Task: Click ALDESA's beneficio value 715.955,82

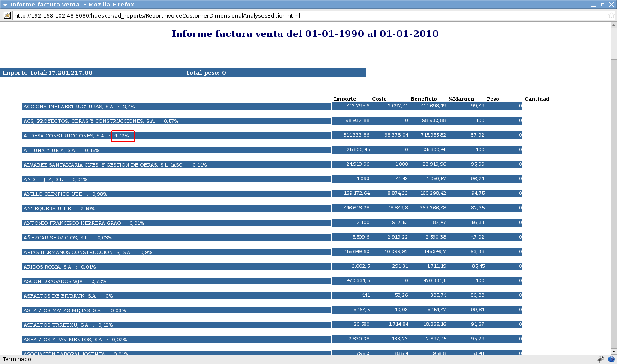Action: [x=433, y=135]
